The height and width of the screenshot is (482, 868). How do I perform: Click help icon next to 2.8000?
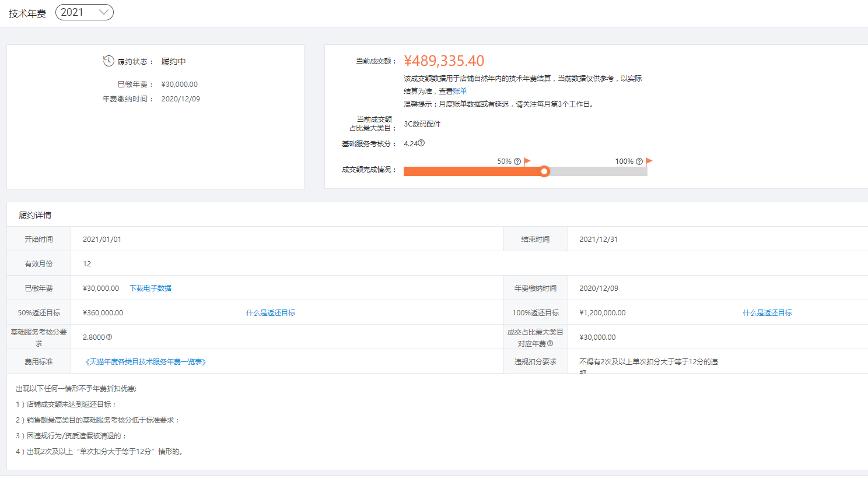point(109,337)
